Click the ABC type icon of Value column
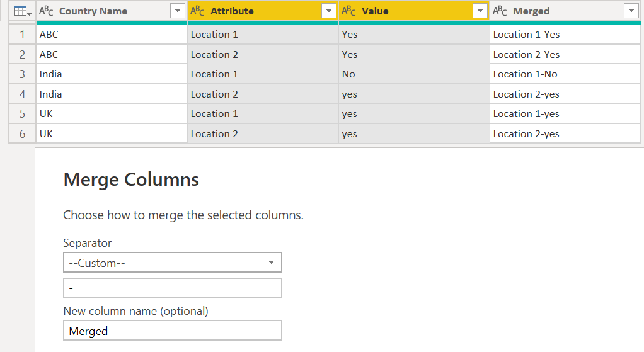 tap(348, 11)
